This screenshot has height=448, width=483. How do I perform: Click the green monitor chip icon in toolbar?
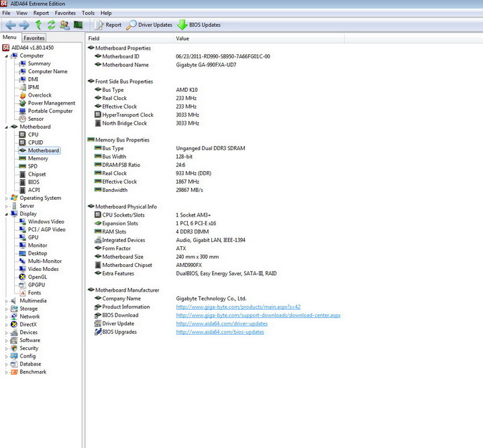point(78,25)
